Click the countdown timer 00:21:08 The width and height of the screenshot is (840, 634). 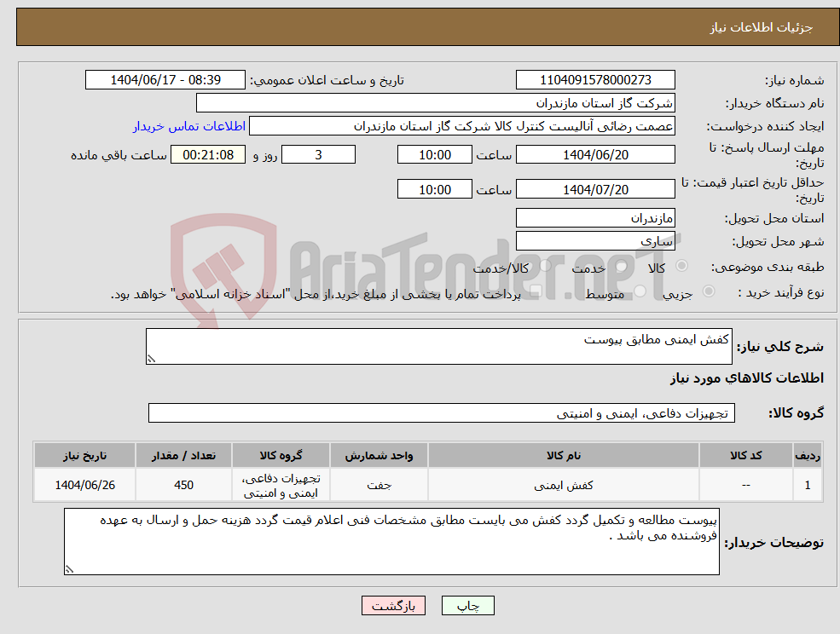[x=208, y=154]
